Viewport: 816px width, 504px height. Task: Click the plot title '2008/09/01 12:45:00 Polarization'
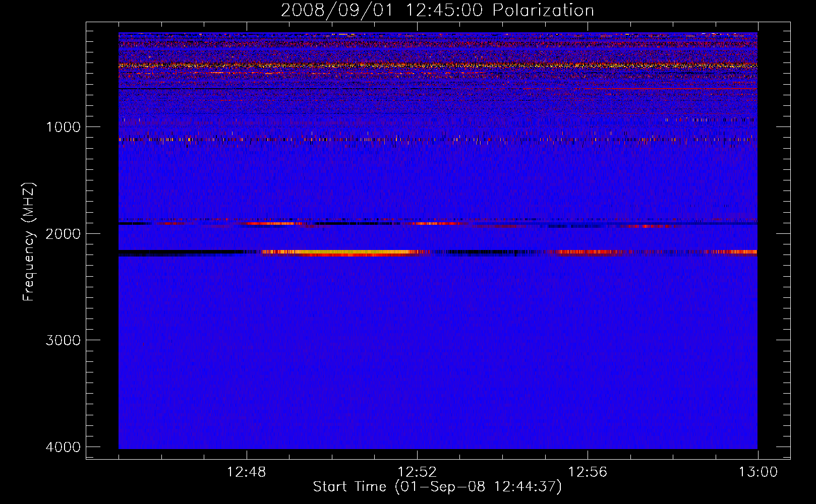[437, 11]
